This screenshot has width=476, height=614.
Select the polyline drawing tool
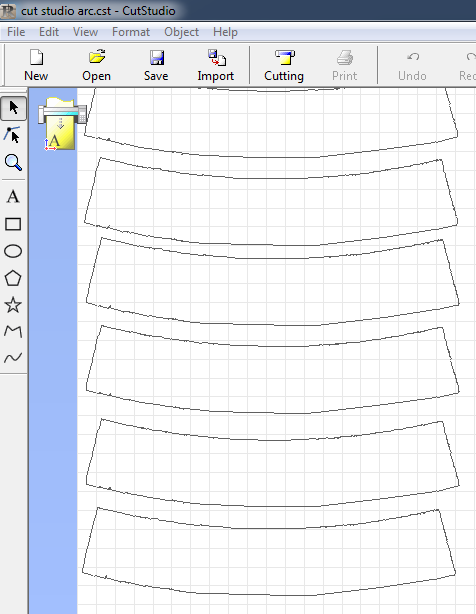pyautogui.click(x=13, y=331)
